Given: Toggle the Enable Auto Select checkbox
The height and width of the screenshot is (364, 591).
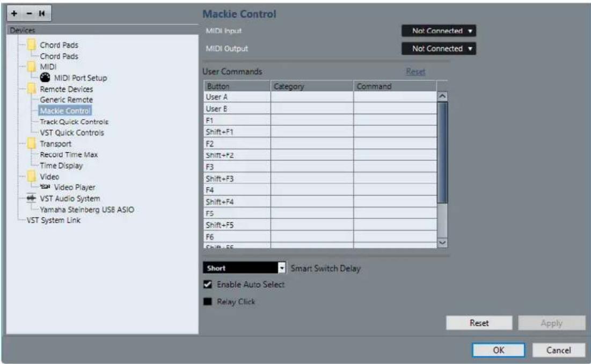Looking at the screenshot, I should [x=208, y=284].
